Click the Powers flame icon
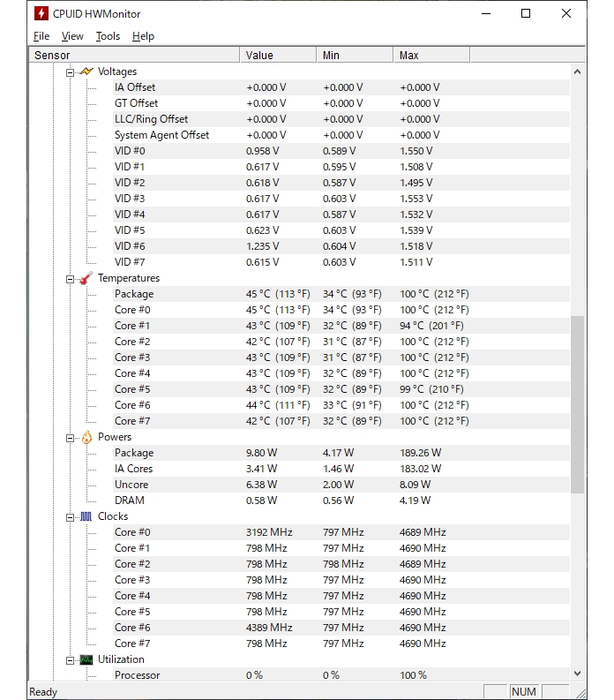 pyautogui.click(x=86, y=437)
